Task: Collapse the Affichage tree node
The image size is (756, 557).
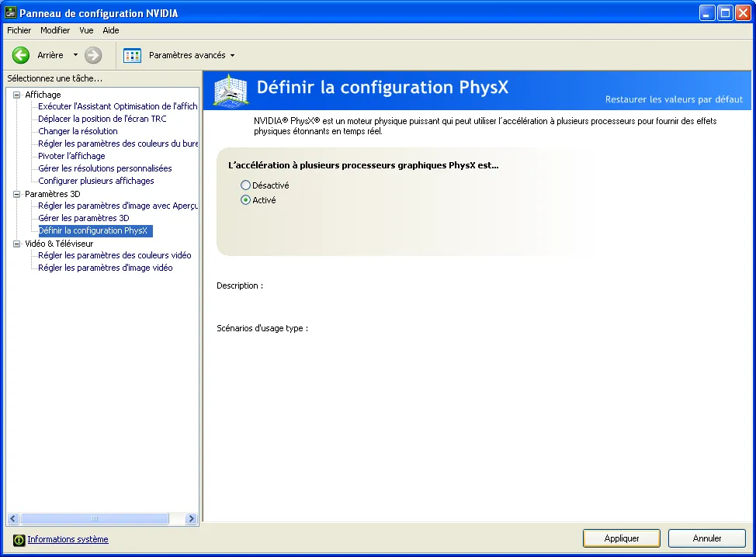Action: [17, 95]
